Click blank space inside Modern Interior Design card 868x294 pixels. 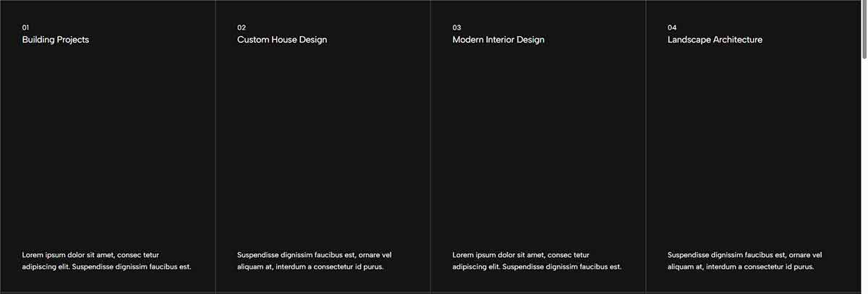(537, 145)
